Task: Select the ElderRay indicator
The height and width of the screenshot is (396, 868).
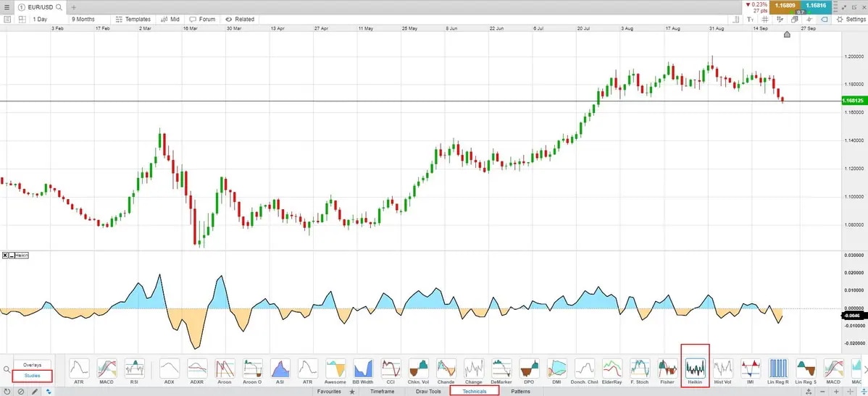Action: coord(612,369)
